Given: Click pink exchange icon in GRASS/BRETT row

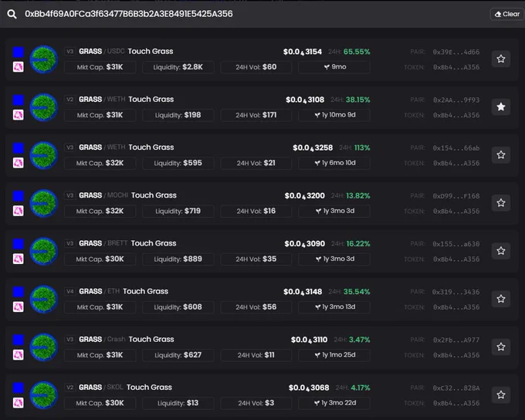Looking at the screenshot, I should click(x=18, y=259).
